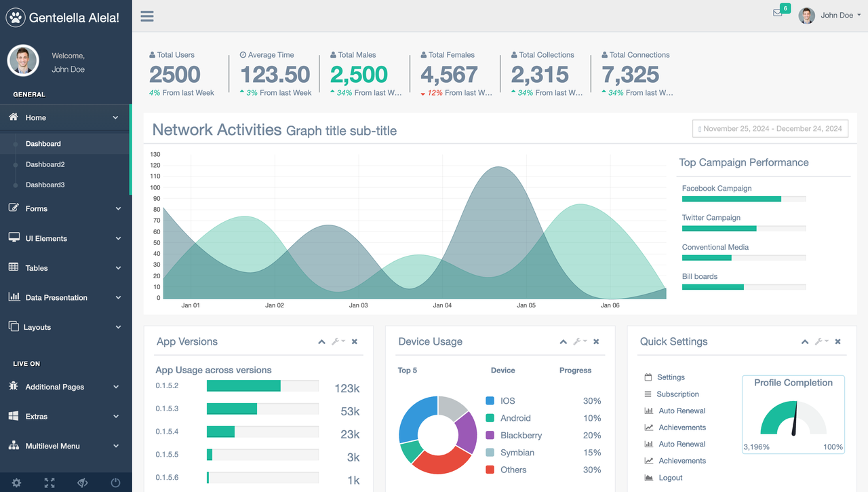Open the UI Elements sidebar menu
The height and width of the screenshot is (492, 868).
(45, 238)
